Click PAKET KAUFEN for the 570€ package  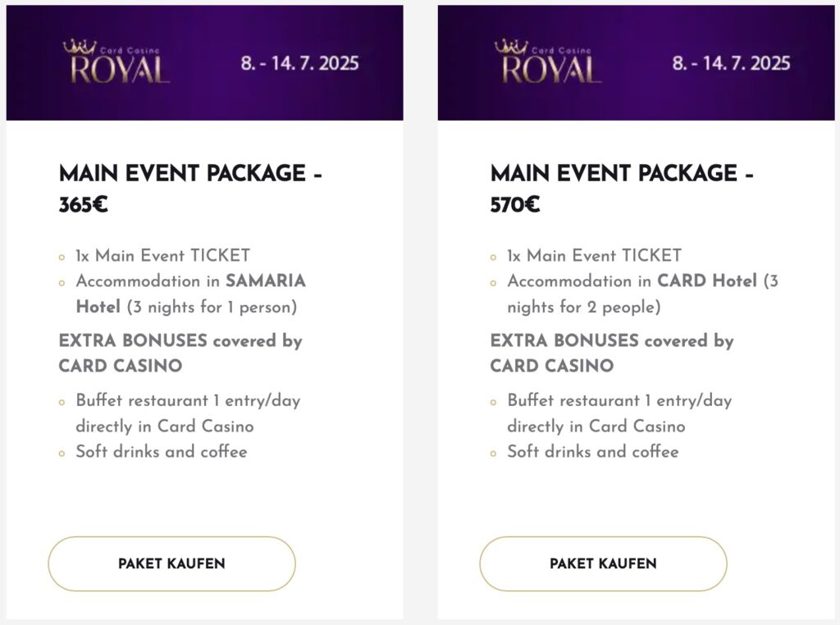point(604,563)
